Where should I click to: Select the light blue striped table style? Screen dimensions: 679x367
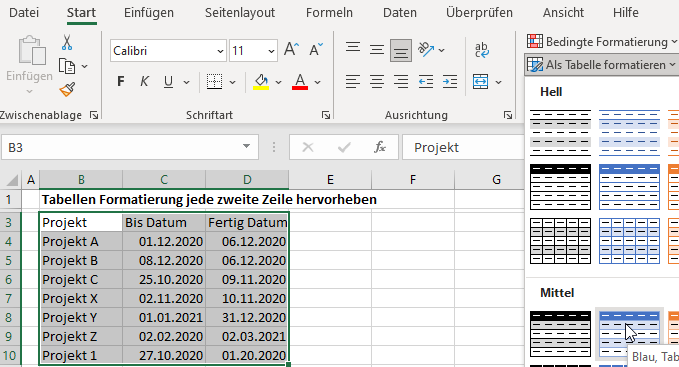[x=629, y=132]
